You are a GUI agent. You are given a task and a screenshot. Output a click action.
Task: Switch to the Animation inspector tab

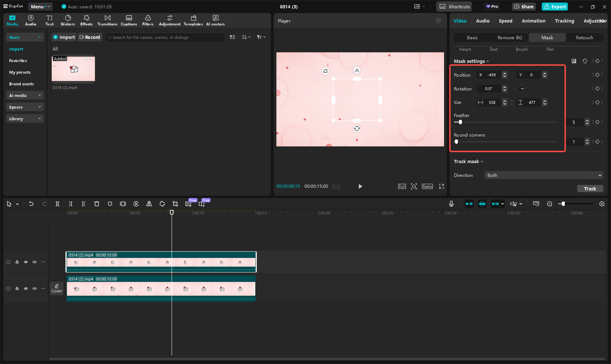pyautogui.click(x=534, y=21)
